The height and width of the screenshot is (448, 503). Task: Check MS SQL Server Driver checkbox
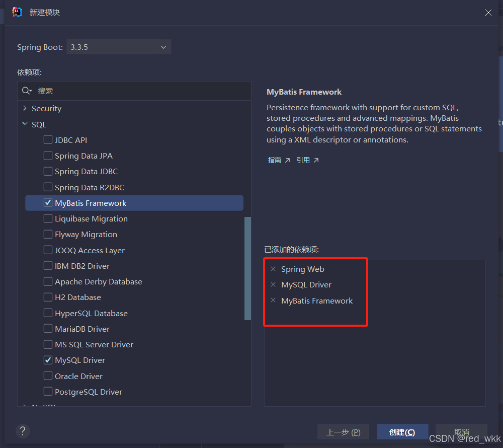tap(48, 344)
